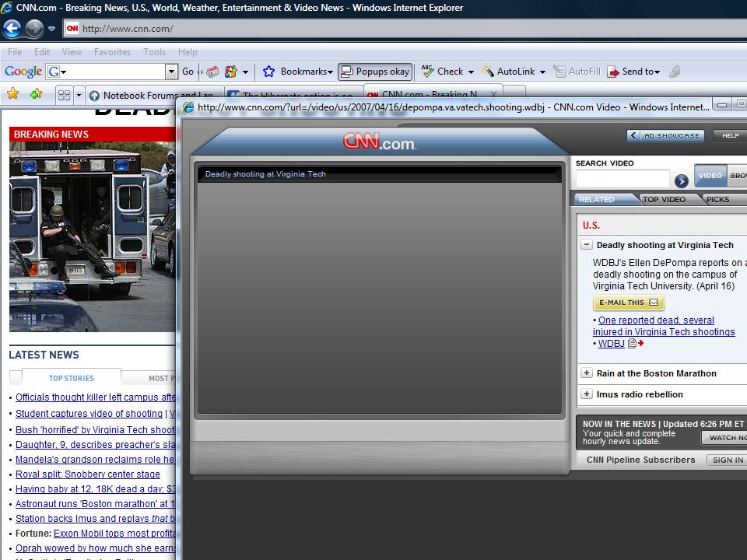The height and width of the screenshot is (560, 747).
Task: Open the Favorites Center star icon
Action: point(13,94)
